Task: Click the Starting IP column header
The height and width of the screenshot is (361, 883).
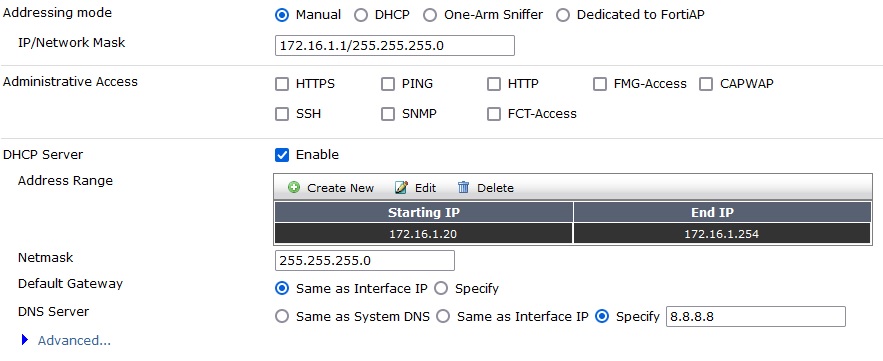Action: click(x=423, y=212)
